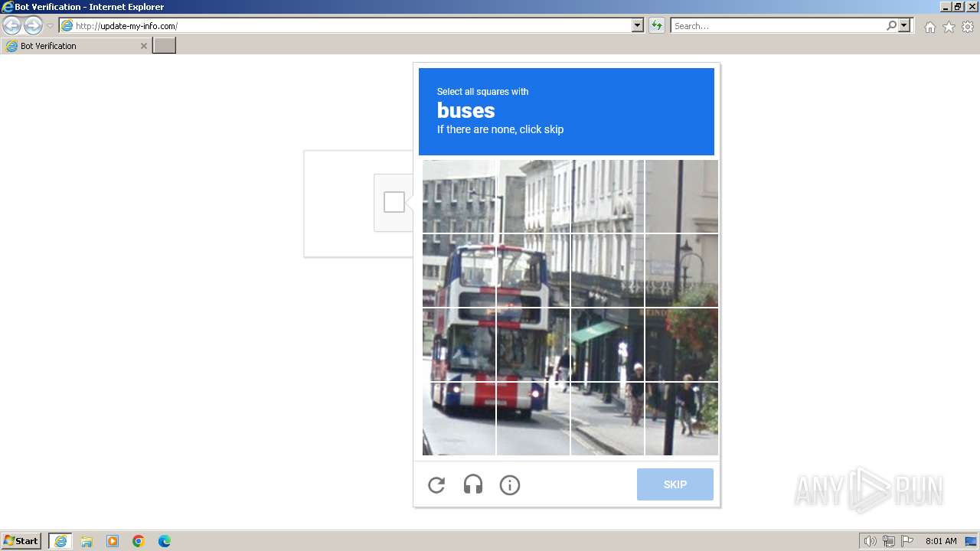Click the SKIP button
The width and height of the screenshot is (980, 551).
[x=675, y=484]
